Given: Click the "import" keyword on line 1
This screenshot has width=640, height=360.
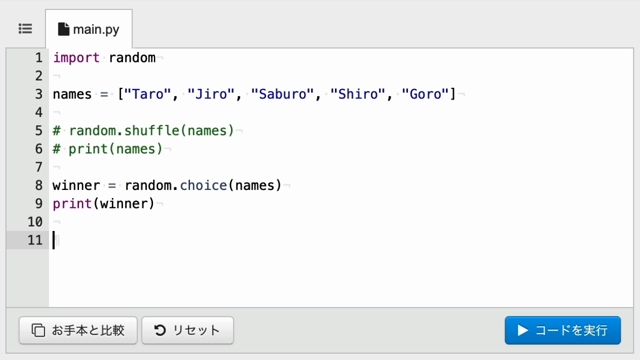Looking at the screenshot, I should (76, 58).
